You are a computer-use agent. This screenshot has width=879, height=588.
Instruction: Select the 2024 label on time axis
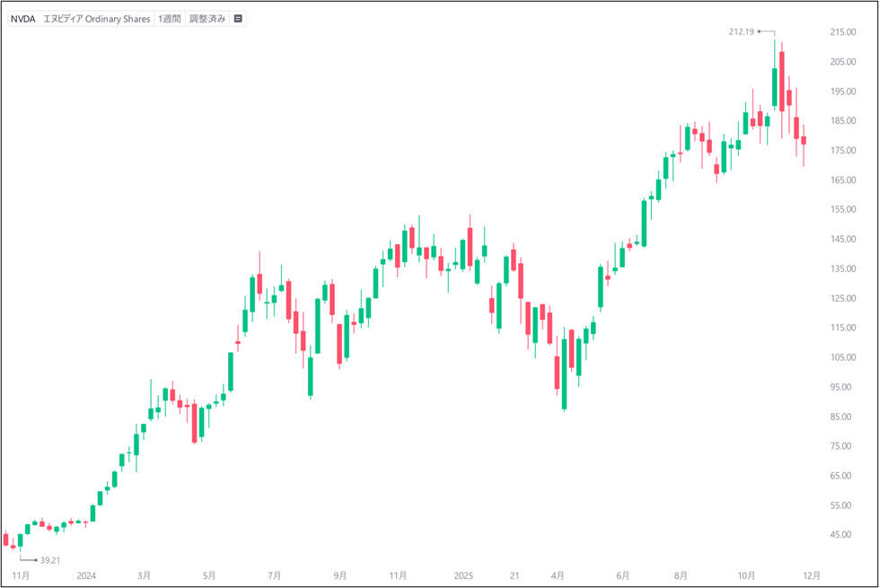click(x=87, y=575)
